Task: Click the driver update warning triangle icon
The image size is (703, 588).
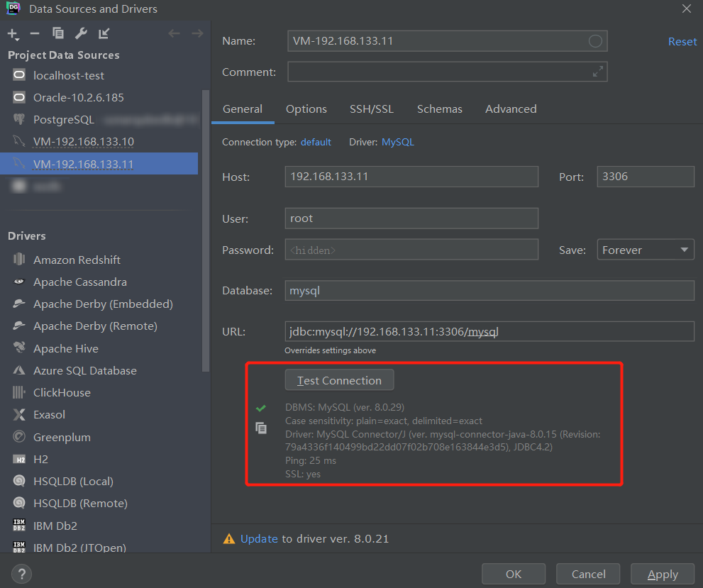Action: [229, 538]
